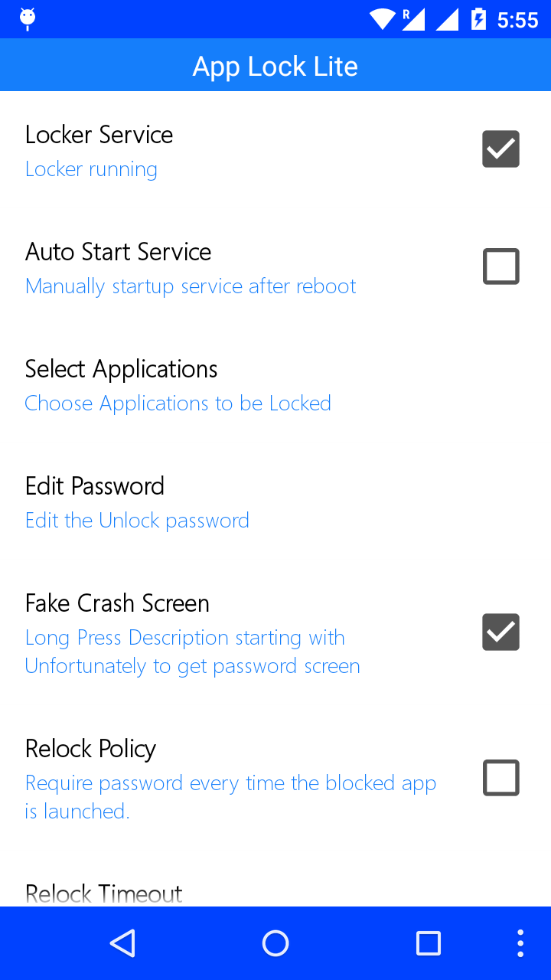Open recent apps square icon
The height and width of the screenshot is (980, 551).
[429, 943]
